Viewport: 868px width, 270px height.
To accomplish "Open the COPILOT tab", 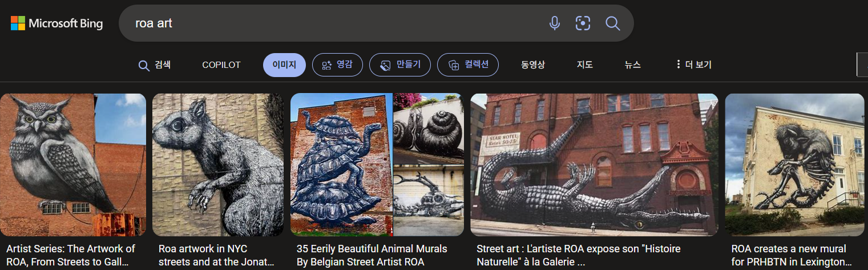I will (221, 65).
